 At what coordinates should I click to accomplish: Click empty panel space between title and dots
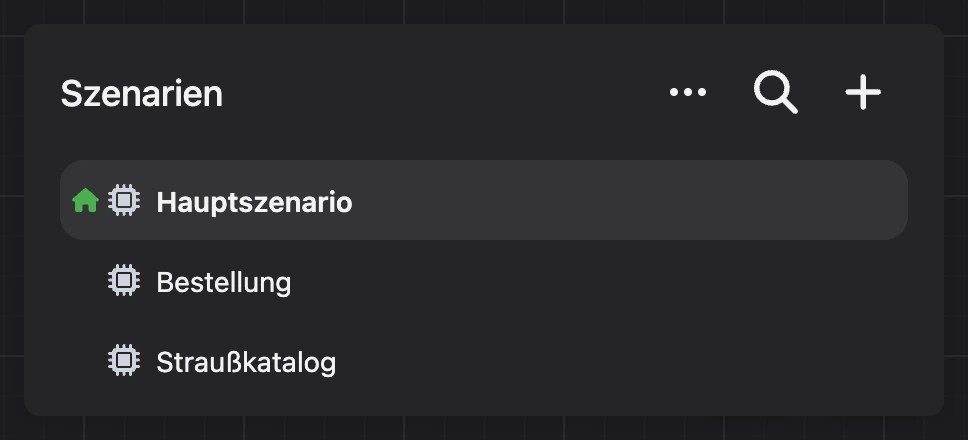tap(444, 93)
